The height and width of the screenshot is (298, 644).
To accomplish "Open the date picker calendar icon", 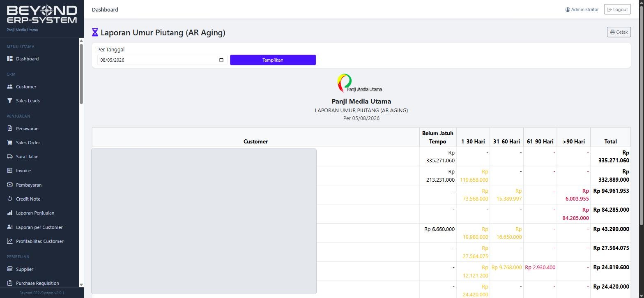I will (x=221, y=60).
